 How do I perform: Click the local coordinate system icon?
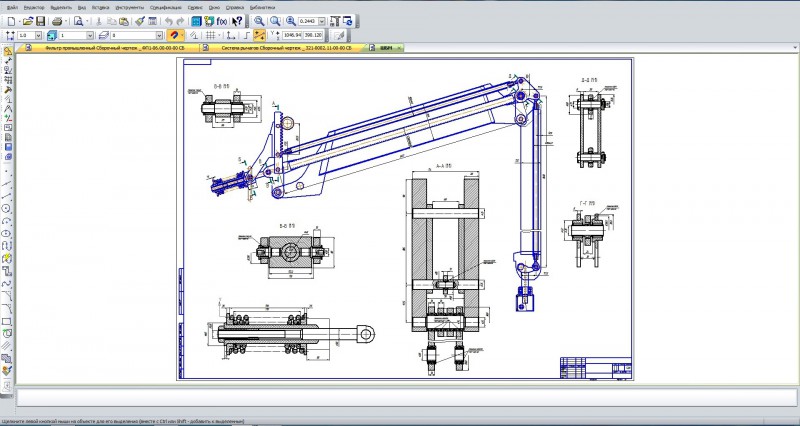(x=231, y=35)
